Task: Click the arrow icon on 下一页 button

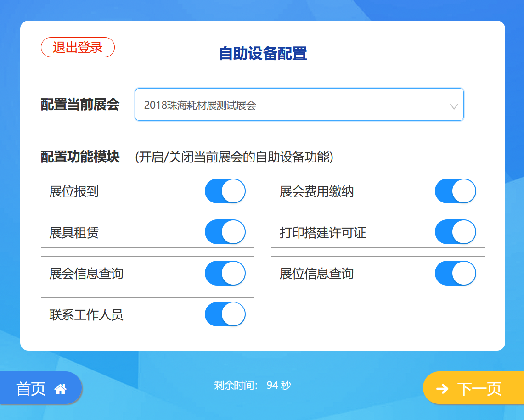Action: point(442,389)
